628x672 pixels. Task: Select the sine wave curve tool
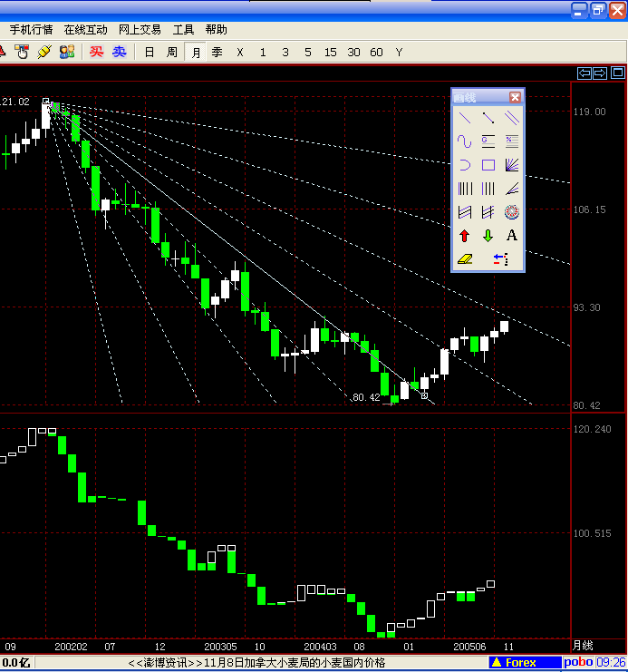tap(465, 141)
